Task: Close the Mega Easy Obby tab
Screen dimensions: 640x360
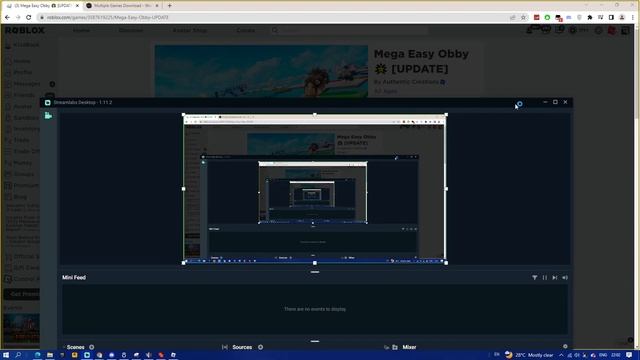Action: 77,6
